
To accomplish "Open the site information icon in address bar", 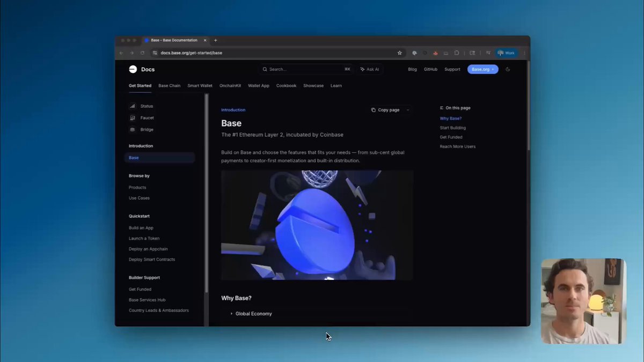I will pos(155,53).
